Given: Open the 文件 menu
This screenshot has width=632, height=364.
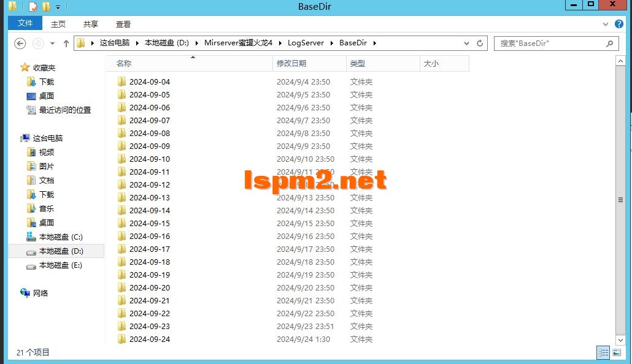Looking at the screenshot, I should [25, 23].
